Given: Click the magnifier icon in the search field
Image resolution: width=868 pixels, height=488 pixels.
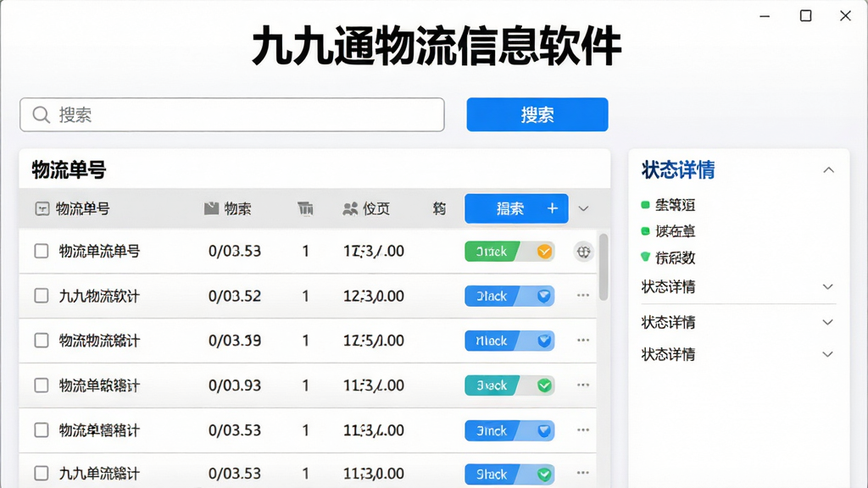Looking at the screenshot, I should [x=41, y=114].
